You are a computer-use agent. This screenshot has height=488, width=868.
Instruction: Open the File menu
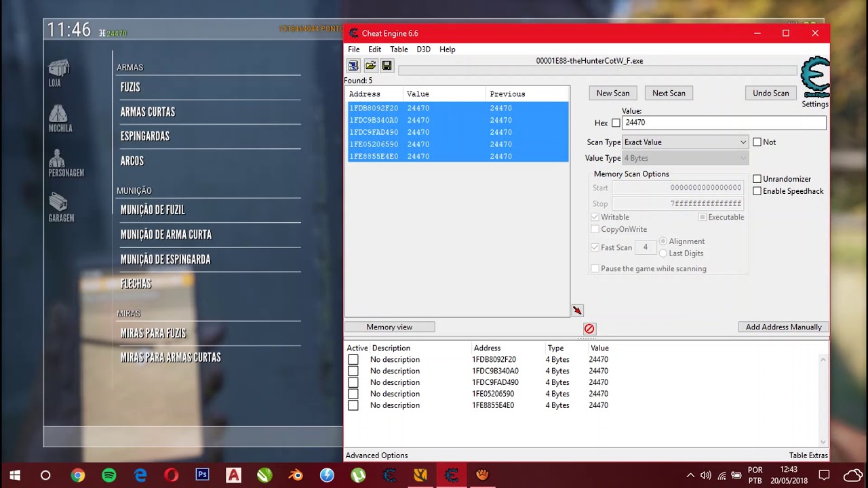[354, 49]
